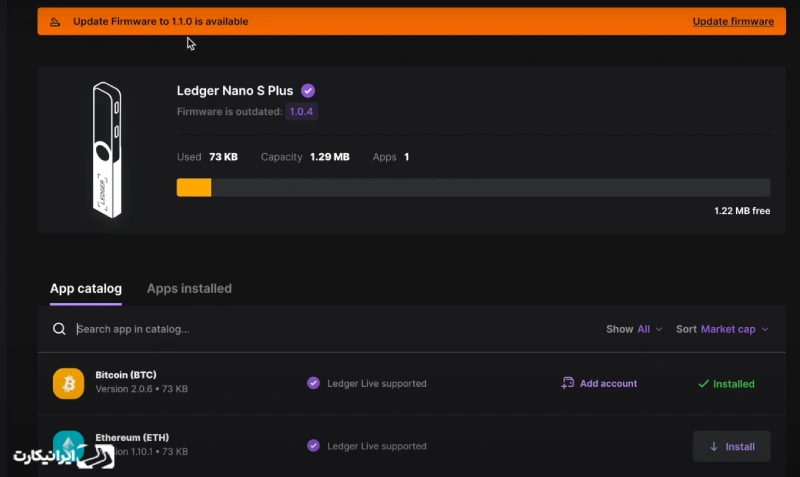This screenshot has width=800, height=477.
Task: Switch to the App catalog tab
Action: click(x=86, y=289)
